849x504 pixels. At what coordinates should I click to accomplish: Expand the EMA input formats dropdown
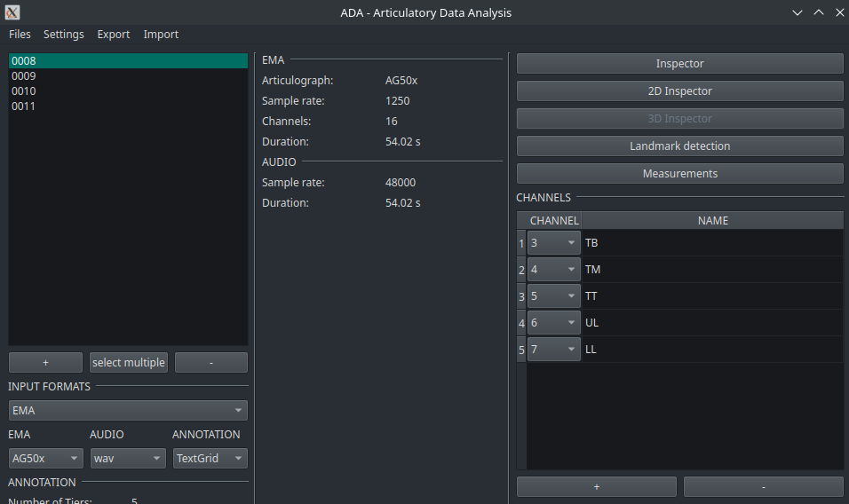(x=128, y=411)
